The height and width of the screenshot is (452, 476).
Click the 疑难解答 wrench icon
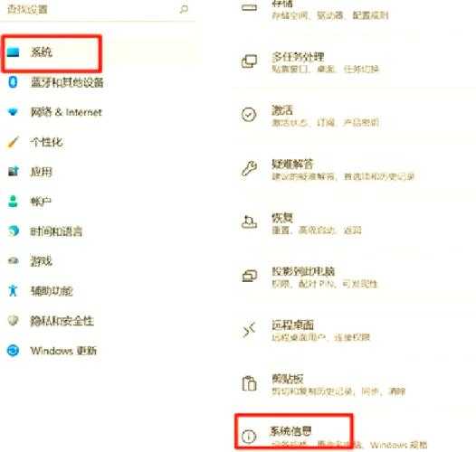coord(249,169)
